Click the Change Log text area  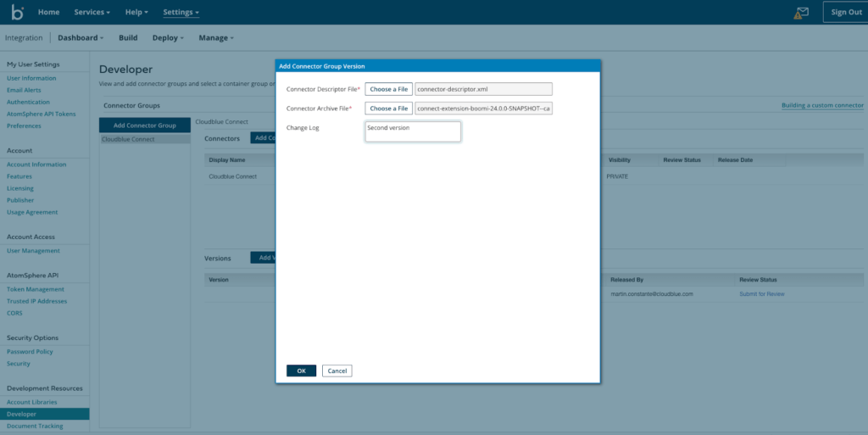[413, 131]
